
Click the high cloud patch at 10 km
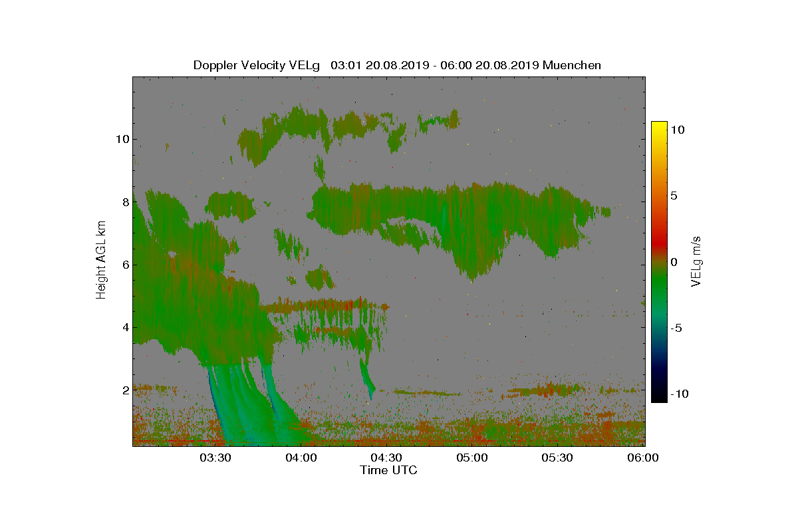click(x=293, y=130)
